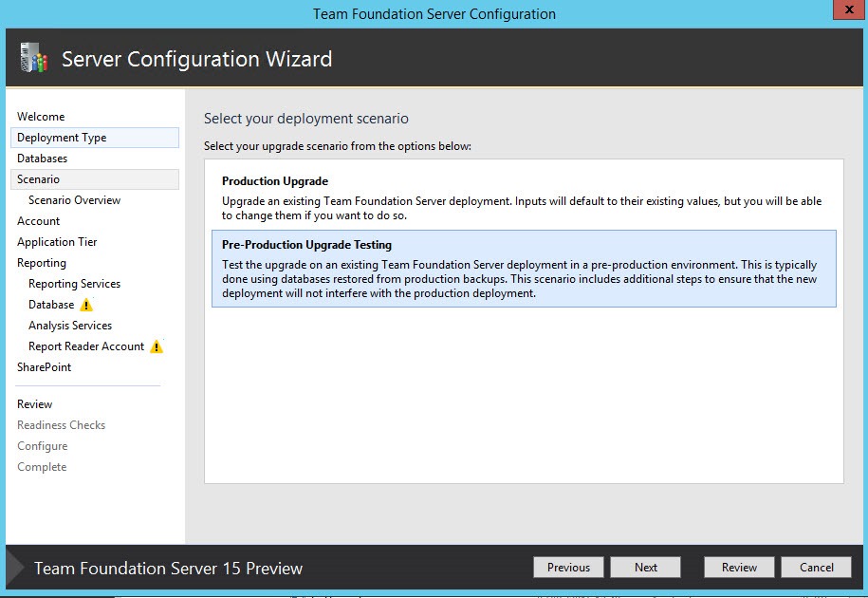The height and width of the screenshot is (598, 868).
Task: Click the Previous button
Action: (x=568, y=568)
